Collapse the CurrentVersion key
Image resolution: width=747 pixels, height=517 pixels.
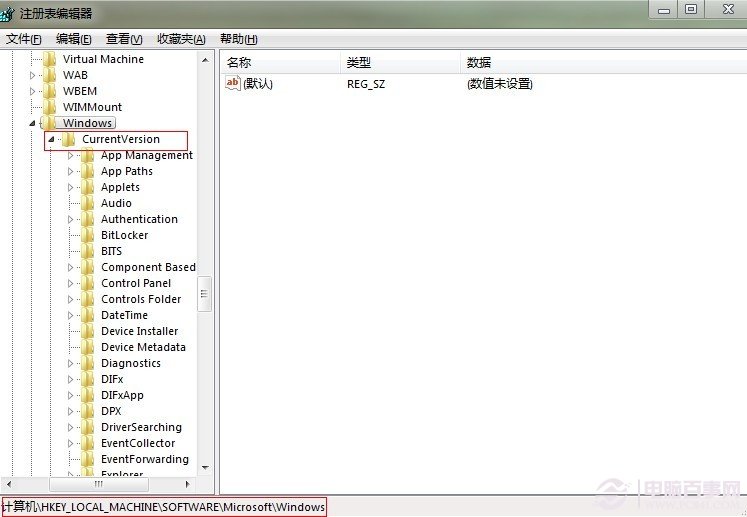(51, 140)
